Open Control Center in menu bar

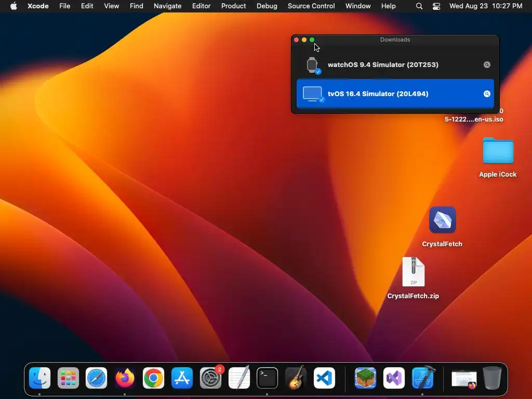pyautogui.click(x=436, y=6)
